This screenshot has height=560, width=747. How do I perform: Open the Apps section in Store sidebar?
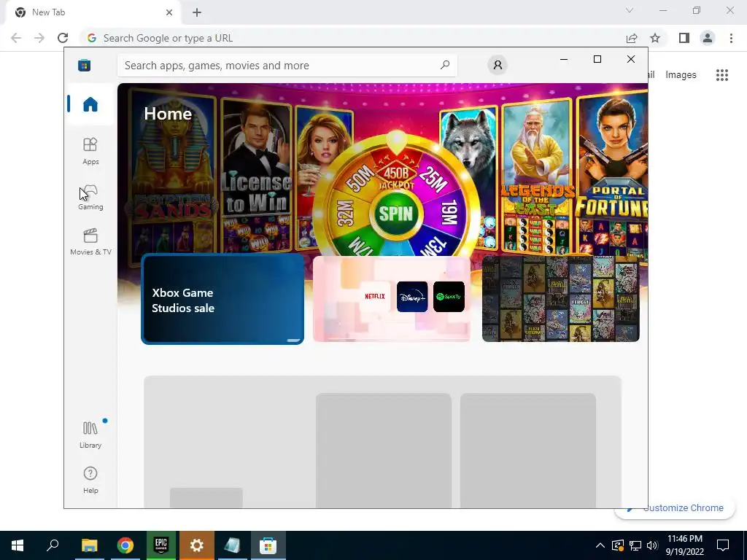pos(90,152)
